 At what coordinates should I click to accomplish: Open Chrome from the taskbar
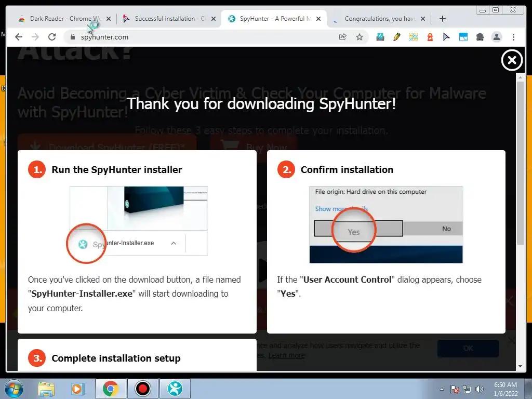[x=110, y=389]
